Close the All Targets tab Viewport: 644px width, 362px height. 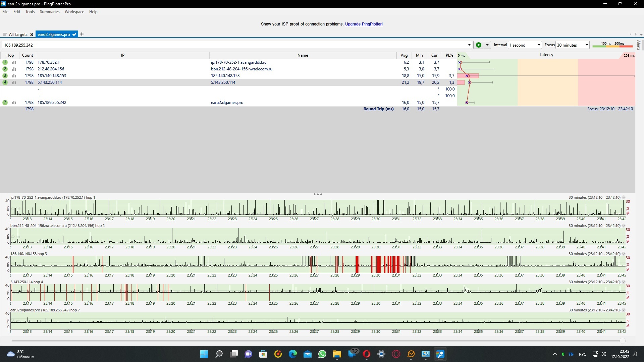coord(32,35)
